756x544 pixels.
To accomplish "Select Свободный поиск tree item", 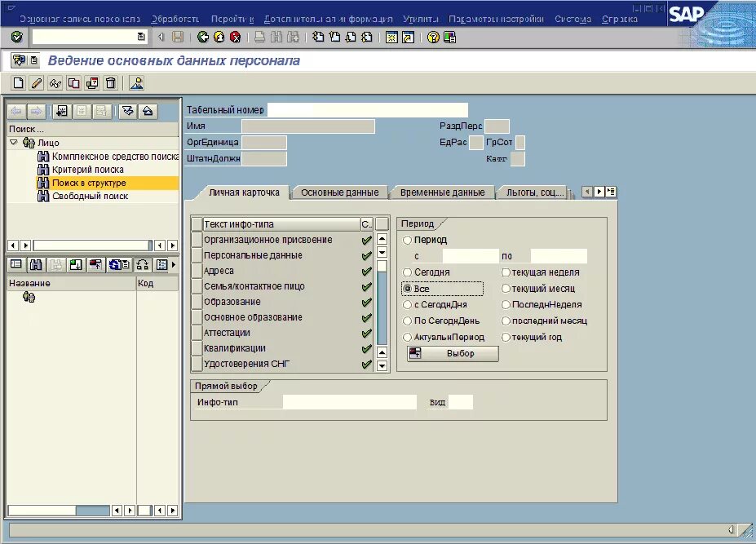I will 91,196.
